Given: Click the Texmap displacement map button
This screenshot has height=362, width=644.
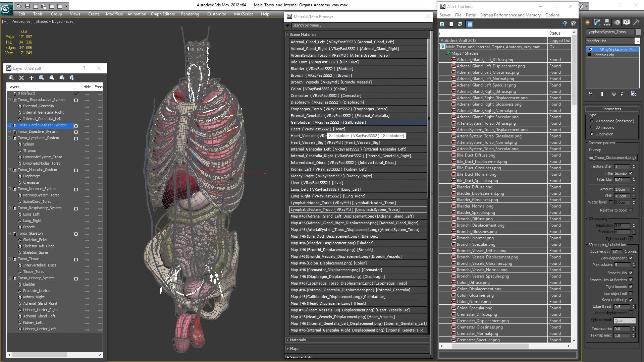Looking at the screenshot, I should tap(612, 158).
